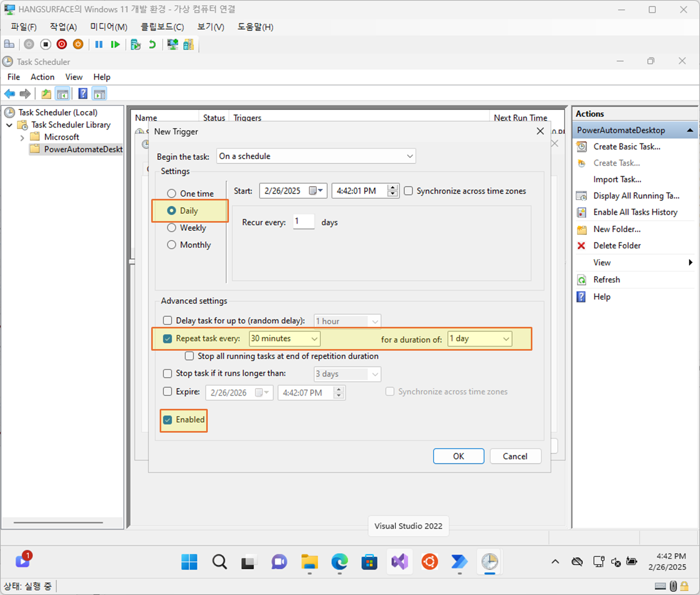Screen dimensions: 700x595
Task: Click the blue Back arrow in Task Scheduler
Action: 10,94
